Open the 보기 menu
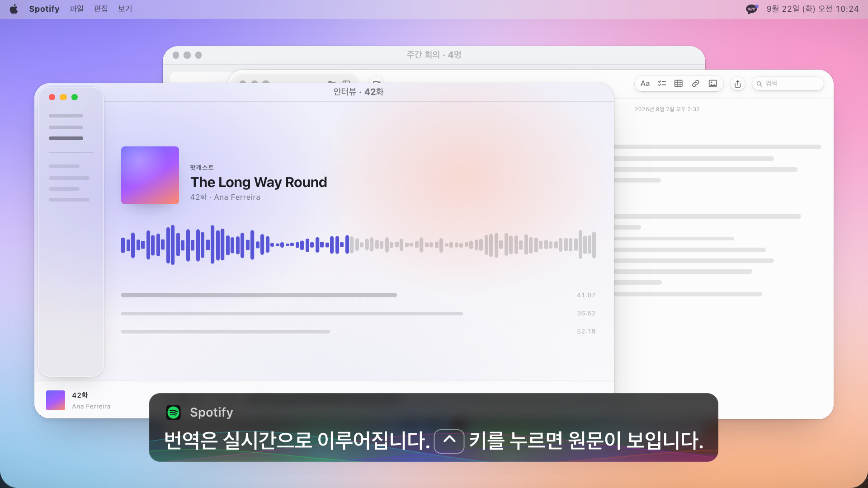 [x=125, y=9]
